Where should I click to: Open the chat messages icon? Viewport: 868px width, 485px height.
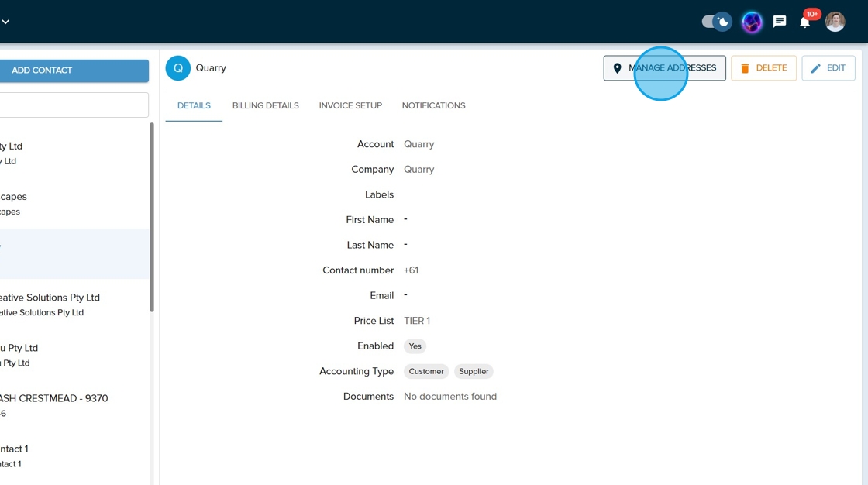click(x=780, y=22)
